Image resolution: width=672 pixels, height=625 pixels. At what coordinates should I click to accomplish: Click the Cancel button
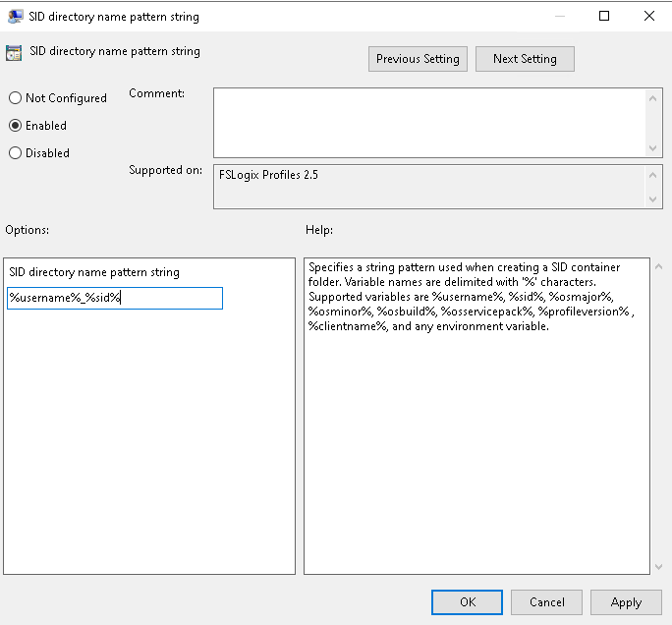[x=546, y=602]
